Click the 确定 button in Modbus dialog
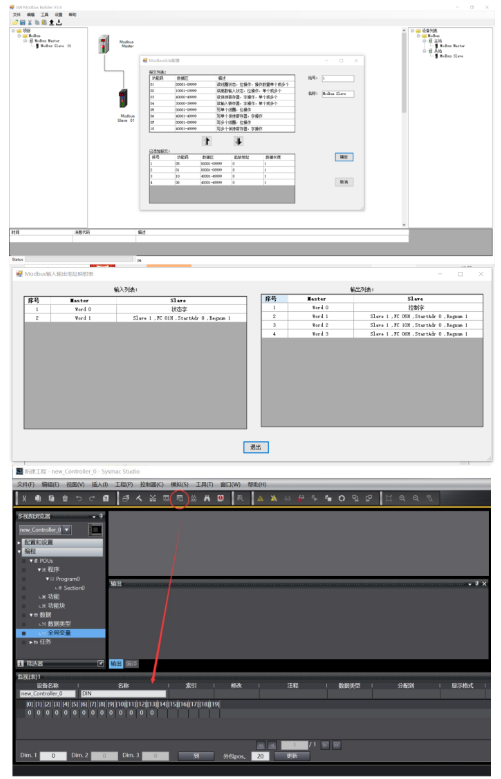 coord(344,157)
